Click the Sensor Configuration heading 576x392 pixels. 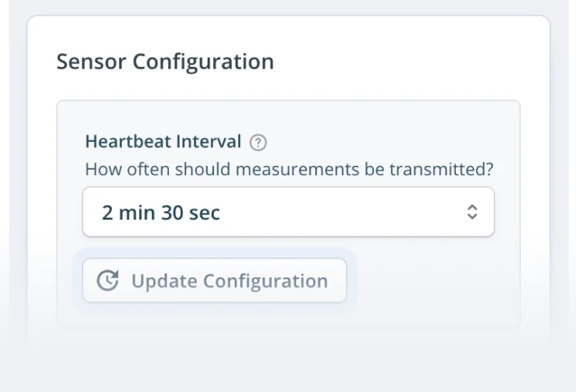coord(164,61)
